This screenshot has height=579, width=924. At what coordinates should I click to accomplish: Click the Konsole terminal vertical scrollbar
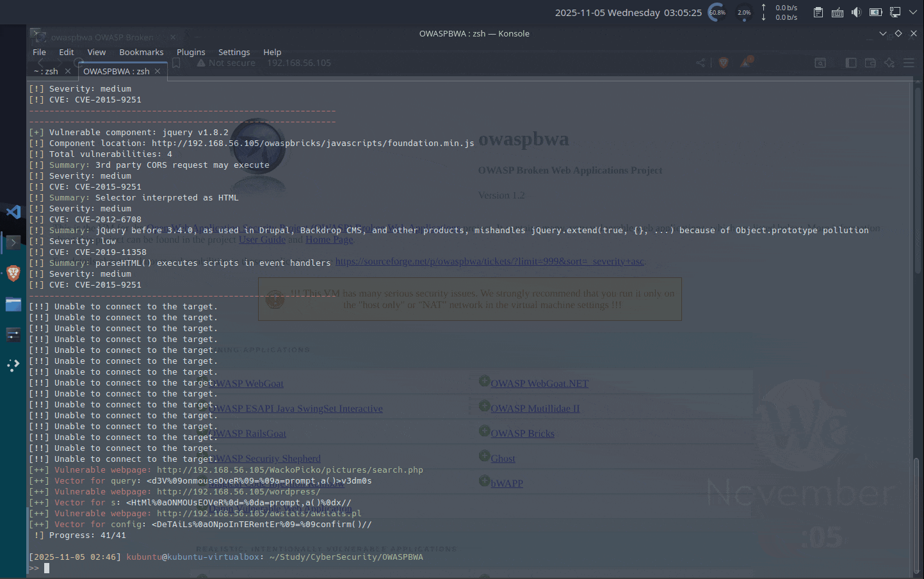tap(918, 516)
